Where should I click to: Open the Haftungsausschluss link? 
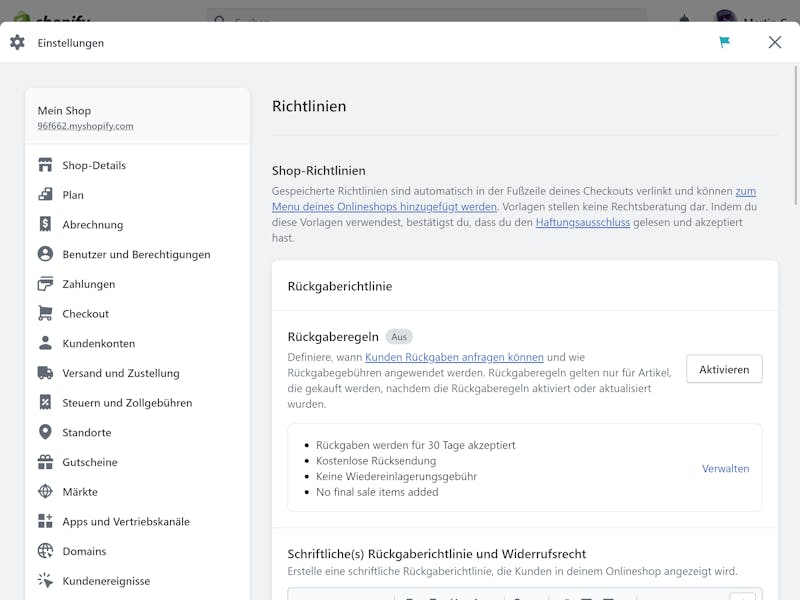pyautogui.click(x=583, y=222)
